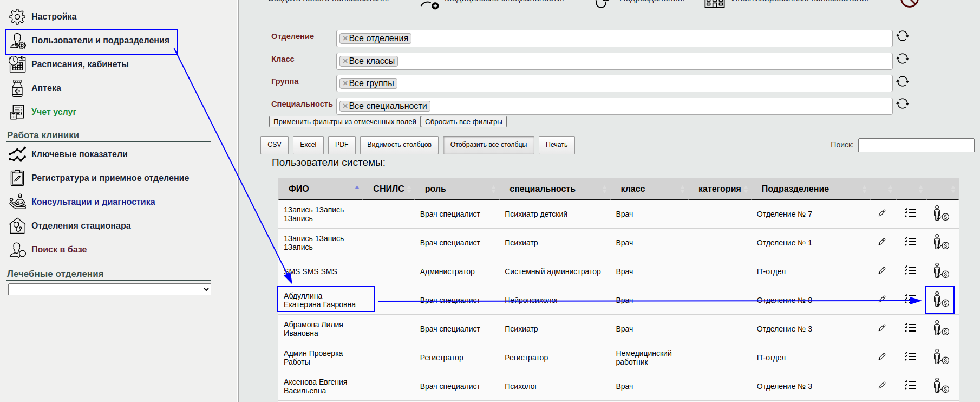Reset the Отделение filter with refresh icon
Viewport: 980px width, 402px height.
point(902,36)
